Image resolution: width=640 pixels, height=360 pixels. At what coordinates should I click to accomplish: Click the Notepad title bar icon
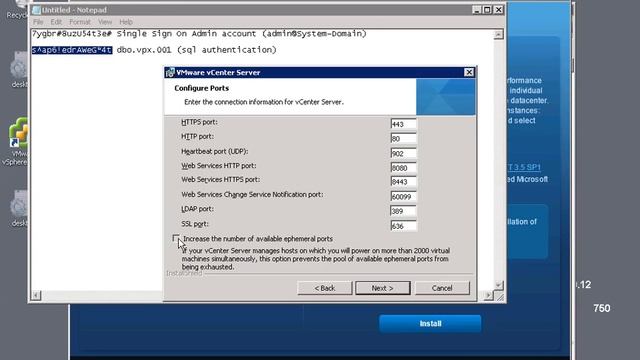[36, 10]
